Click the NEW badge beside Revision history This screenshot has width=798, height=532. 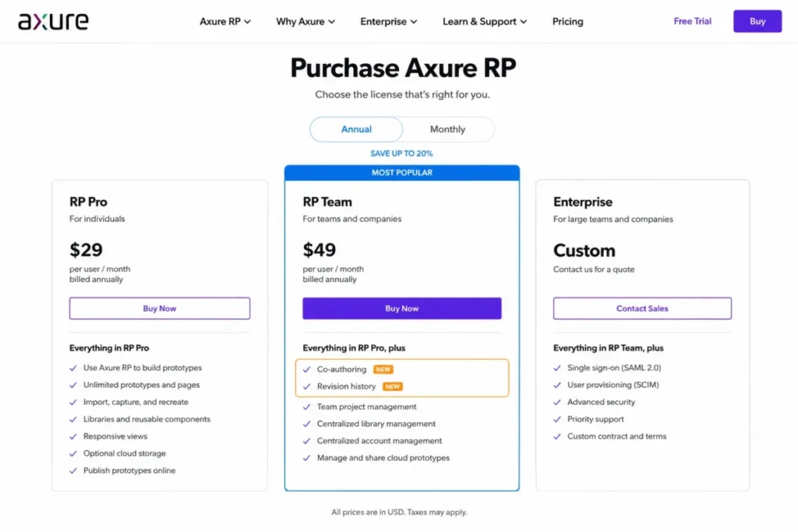(393, 386)
